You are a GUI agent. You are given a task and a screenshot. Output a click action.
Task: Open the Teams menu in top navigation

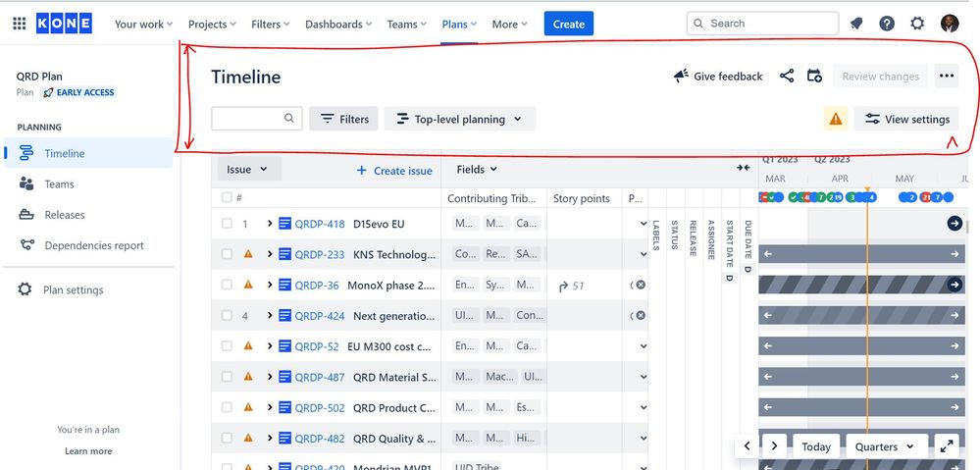click(406, 24)
